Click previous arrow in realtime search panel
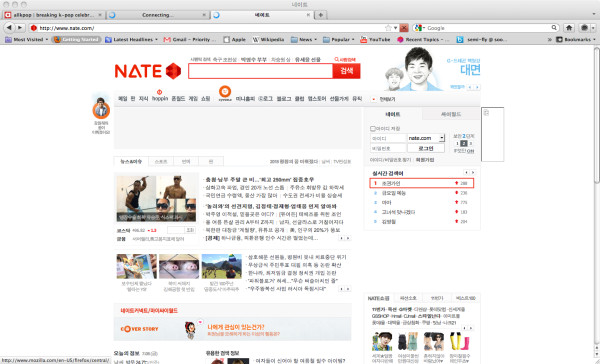 [466, 173]
